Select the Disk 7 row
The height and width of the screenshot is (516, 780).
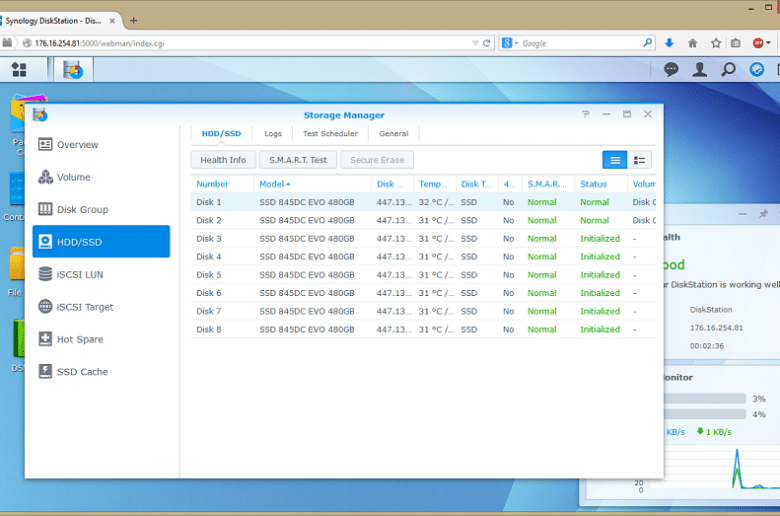pos(423,311)
